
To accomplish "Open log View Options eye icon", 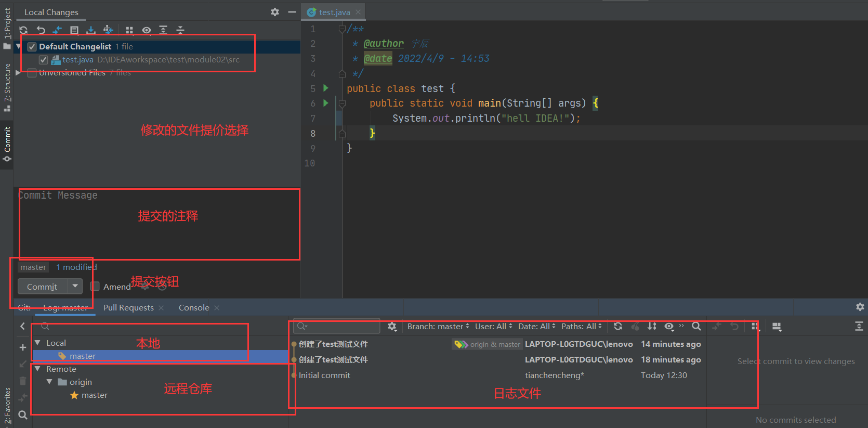I will coord(669,327).
